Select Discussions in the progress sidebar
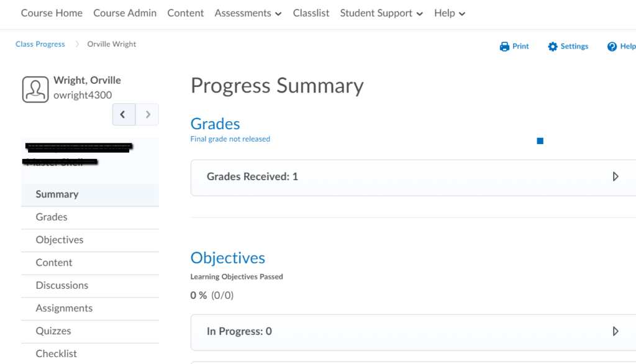 click(x=61, y=286)
